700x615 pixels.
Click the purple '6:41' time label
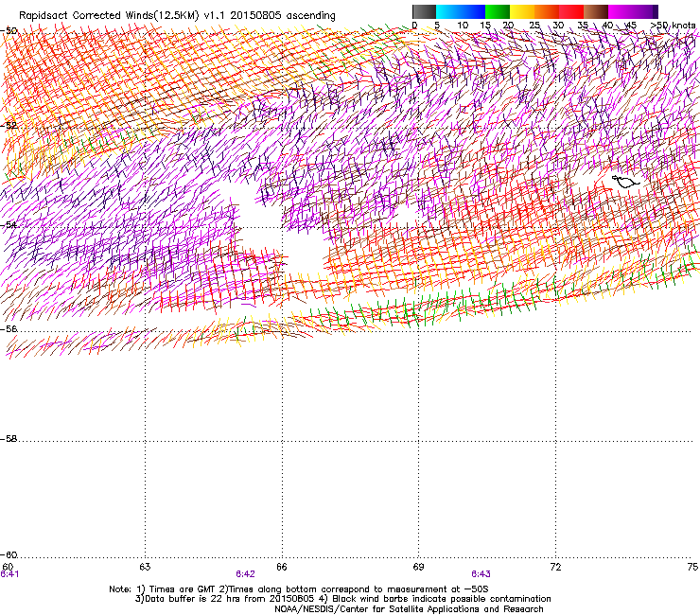coord(9,574)
